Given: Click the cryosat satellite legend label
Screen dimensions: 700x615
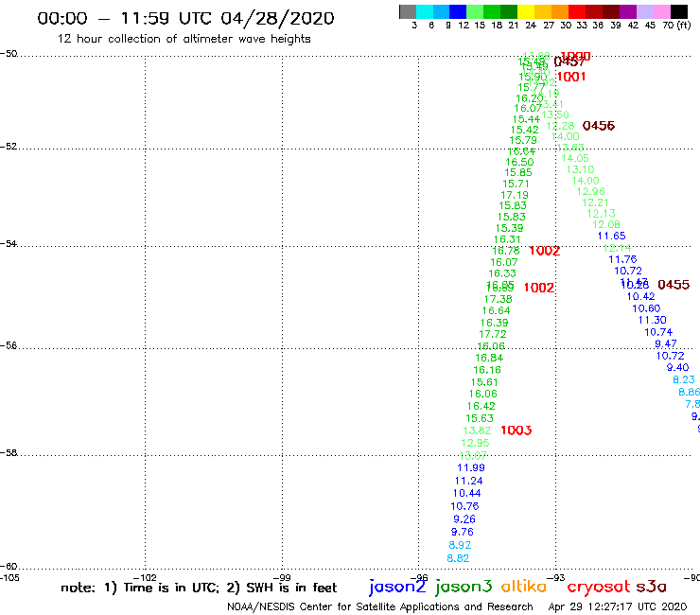Looking at the screenshot, I should (x=598, y=588).
